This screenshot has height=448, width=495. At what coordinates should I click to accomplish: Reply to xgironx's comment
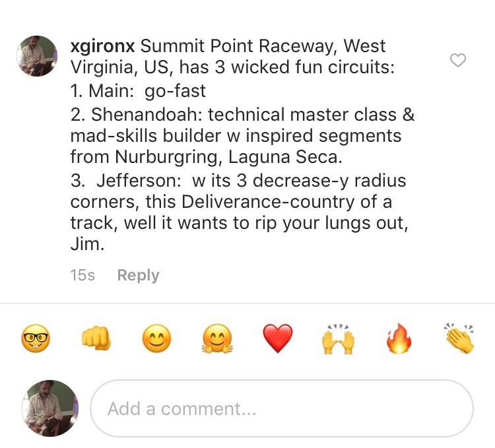coord(139,275)
